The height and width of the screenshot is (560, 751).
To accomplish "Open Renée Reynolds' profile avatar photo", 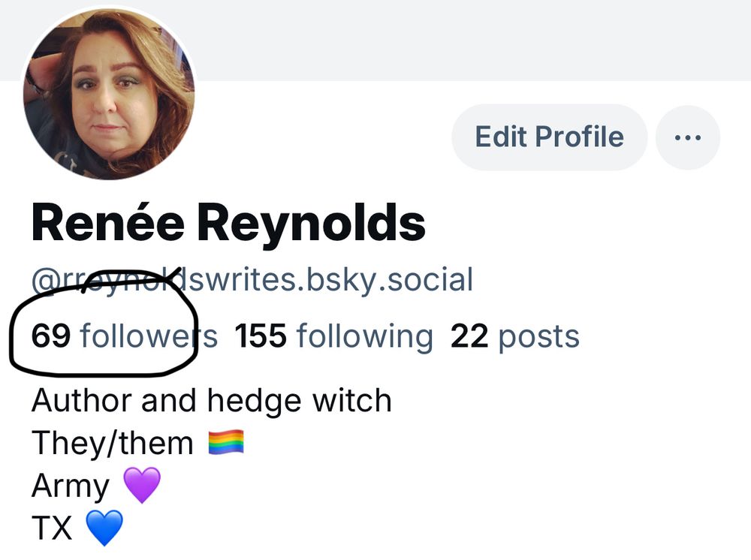I will (109, 94).
